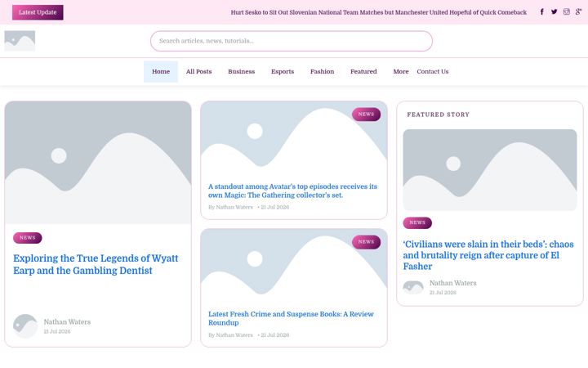588x368 pixels.
Task: Click the Latest Update button
Action: click(x=38, y=12)
